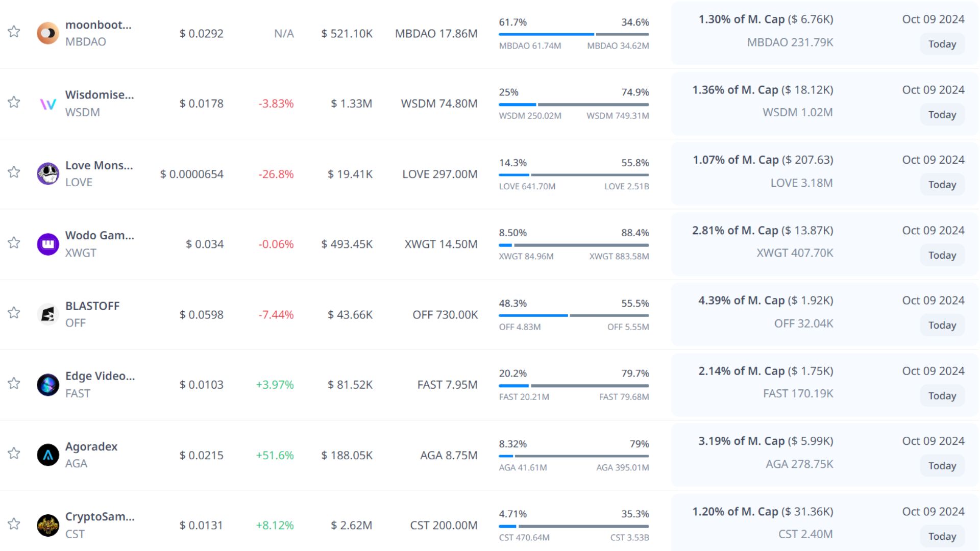The height and width of the screenshot is (551, 980).
Task: Click the Today badge in CST row
Action: (942, 536)
